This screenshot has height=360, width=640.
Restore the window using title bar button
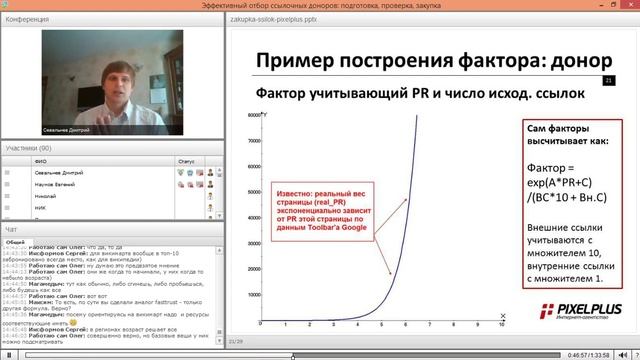[x=613, y=5]
